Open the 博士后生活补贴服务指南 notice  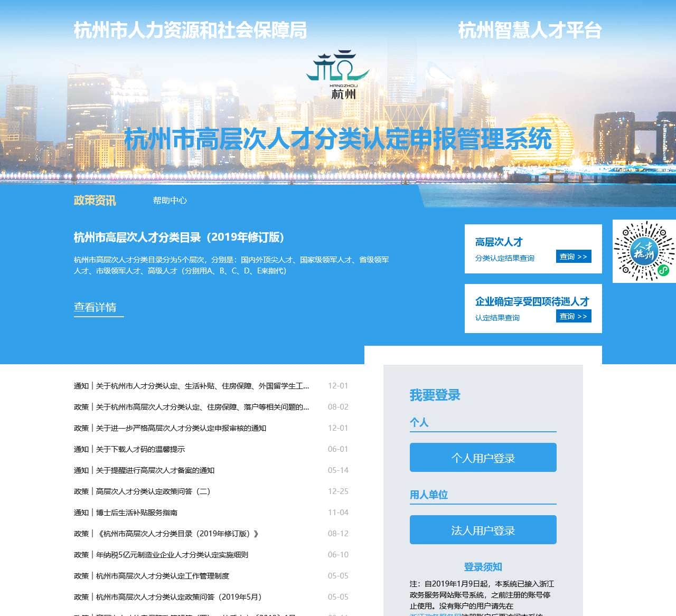click(x=126, y=513)
